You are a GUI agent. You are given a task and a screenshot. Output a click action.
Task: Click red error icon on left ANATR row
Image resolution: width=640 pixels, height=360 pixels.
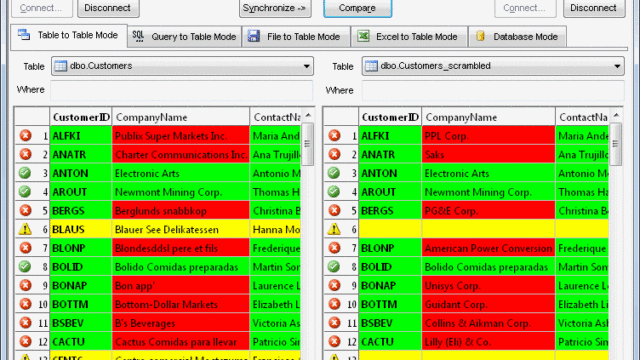pyautogui.click(x=25, y=154)
